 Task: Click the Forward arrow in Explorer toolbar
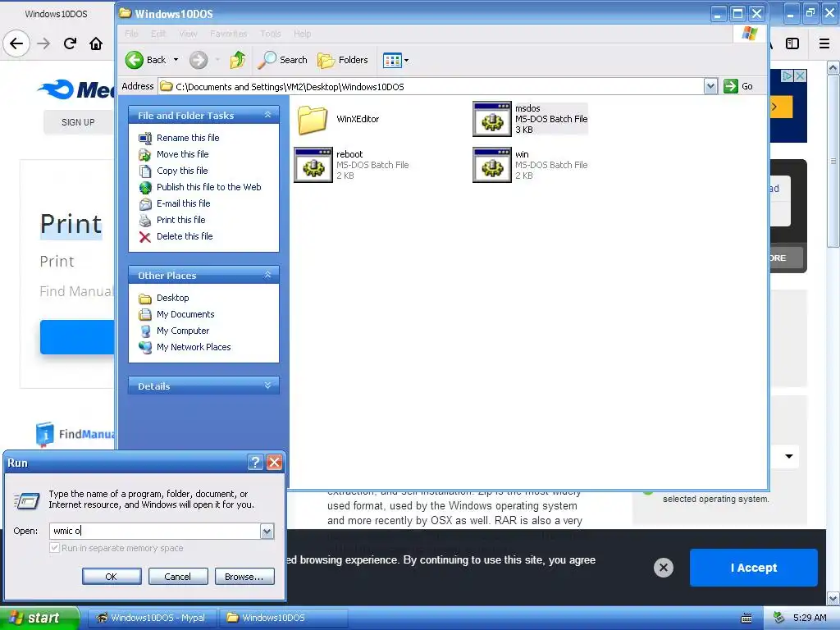click(x=199, y=60)
